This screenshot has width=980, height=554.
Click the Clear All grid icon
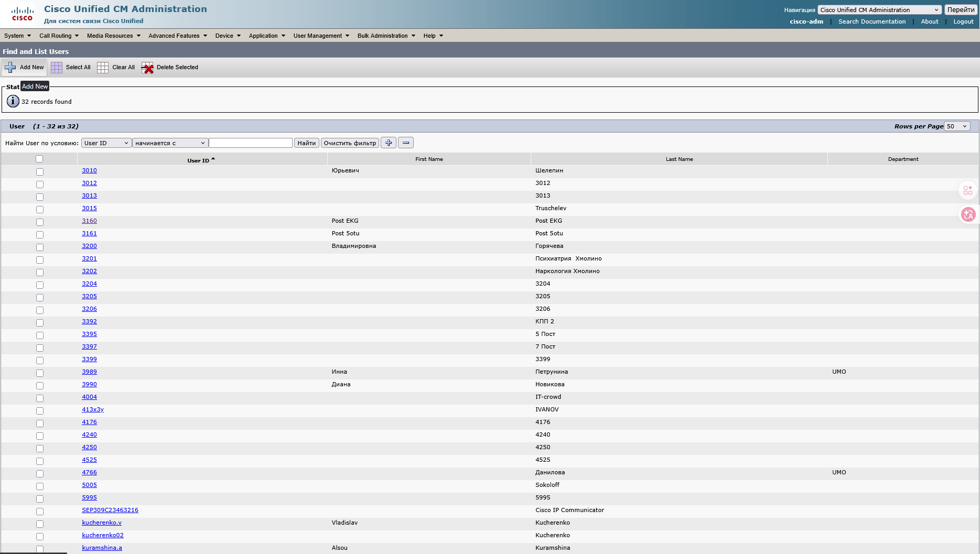click(103, 68)
